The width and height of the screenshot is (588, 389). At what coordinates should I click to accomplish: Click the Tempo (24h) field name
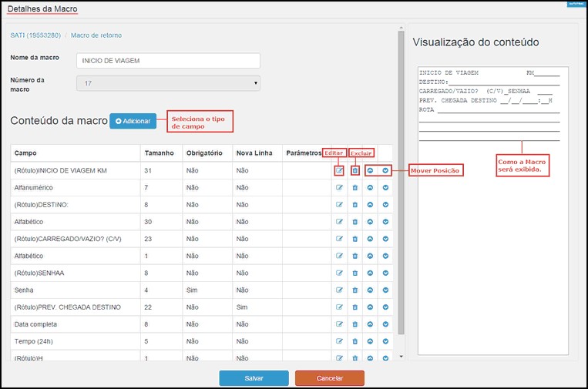pos(33,341)
